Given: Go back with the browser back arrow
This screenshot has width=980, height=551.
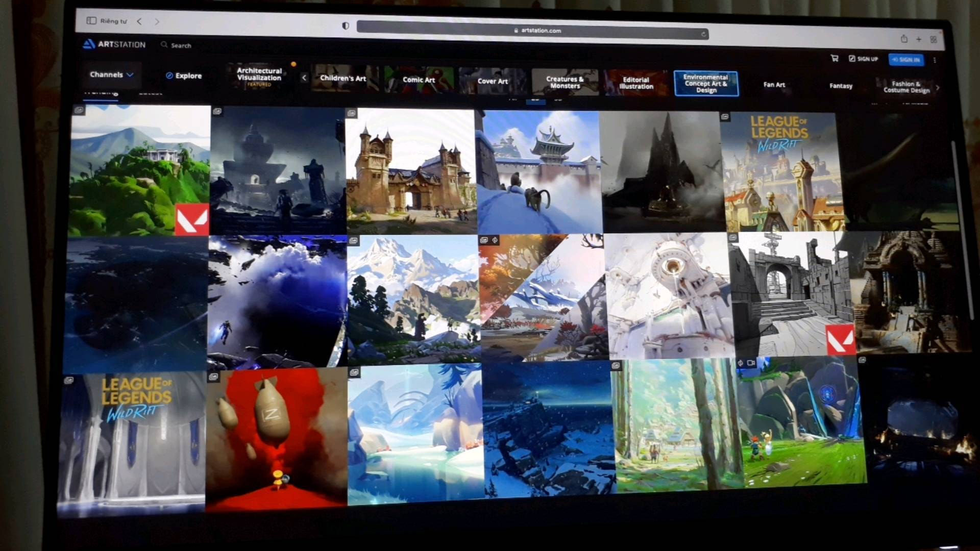Looking at the screenshot, I should tap(139, 21).
